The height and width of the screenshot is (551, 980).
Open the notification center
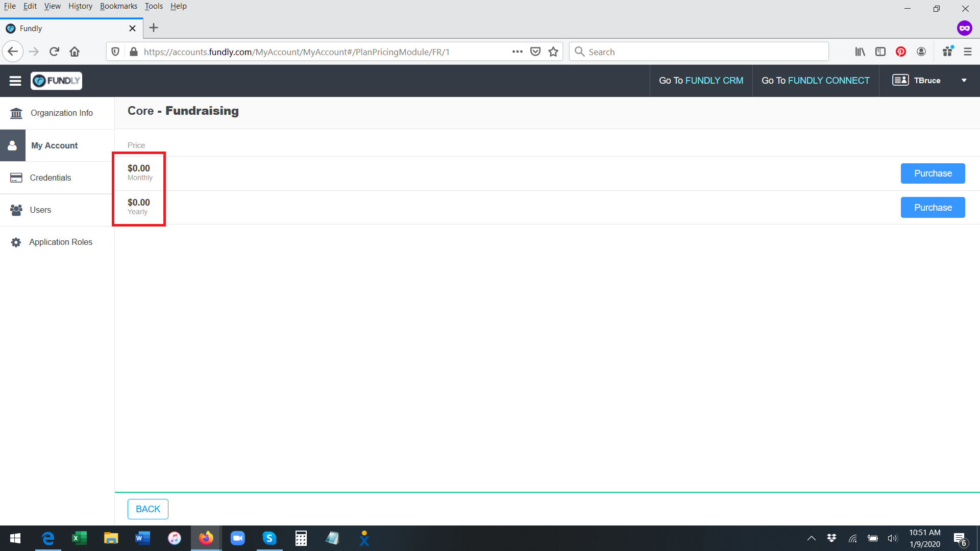click(x=960, y=539)
